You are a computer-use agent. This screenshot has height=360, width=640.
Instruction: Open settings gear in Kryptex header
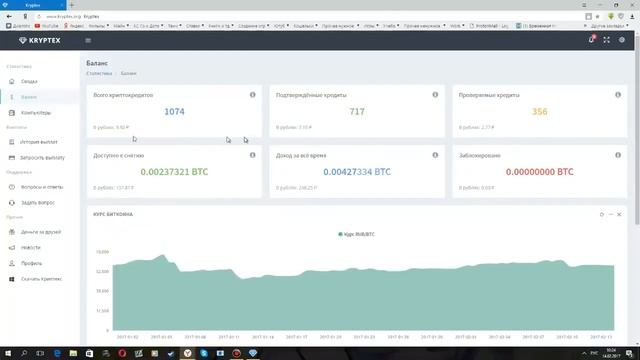tap(622, 40)
